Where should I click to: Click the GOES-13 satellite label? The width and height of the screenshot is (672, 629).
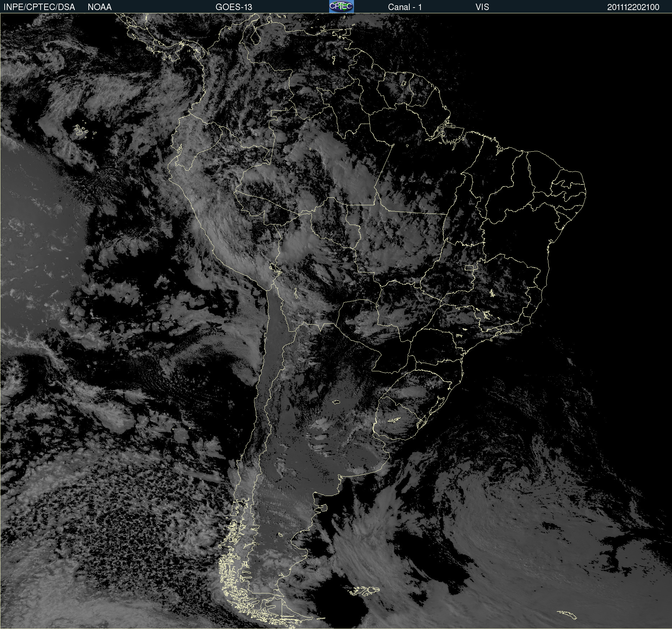tap(234, 7)
